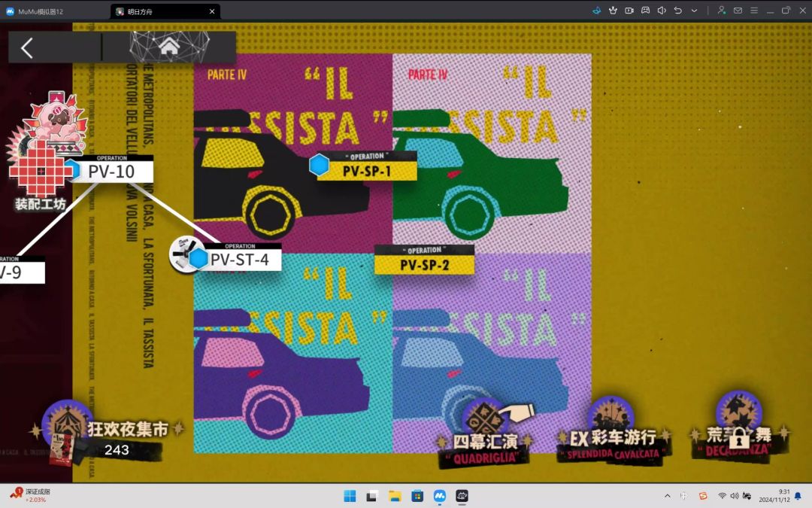Viewport: 812px width, 508px height.
Task: Click the blue hexagon beside PV-SP-1
Action: (x=319, y=165)
